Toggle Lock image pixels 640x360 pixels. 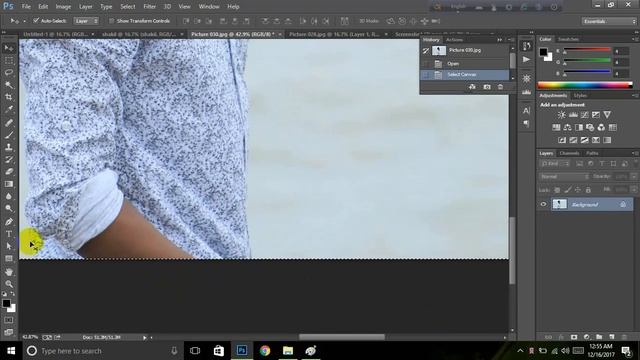coord(568,190)
